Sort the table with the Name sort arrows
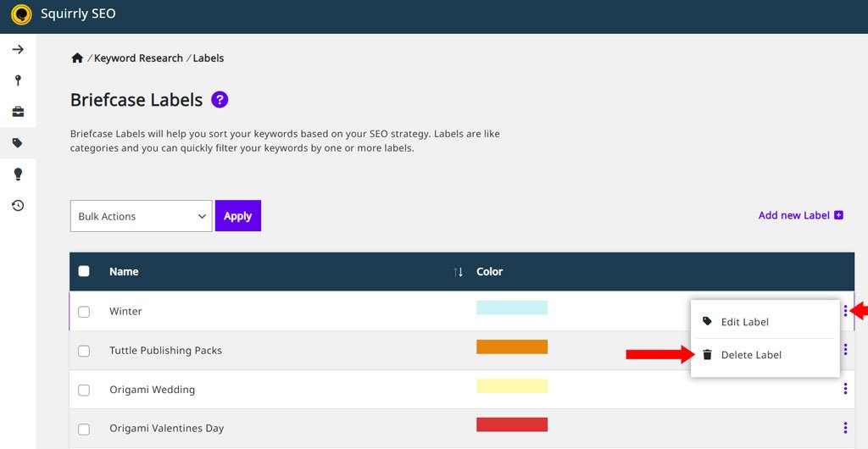Viewport: 868px width, 449px height. click(458, 272)
